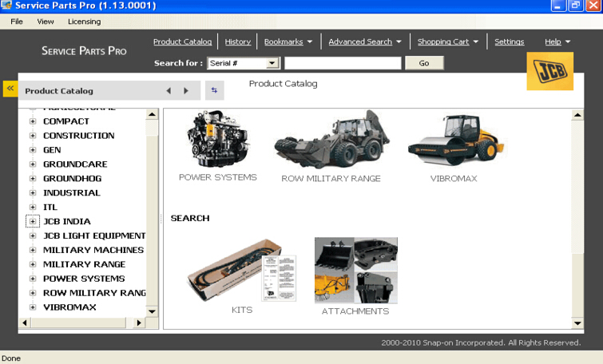Expand the VIBROMAX tree node
Viewport: 603px width, 364px height.
(x=33, y=307)
